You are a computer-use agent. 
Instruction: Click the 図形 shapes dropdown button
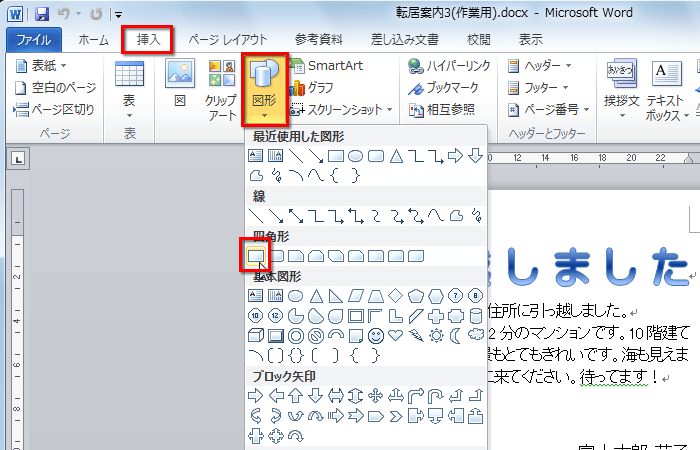tap(265, 89)
